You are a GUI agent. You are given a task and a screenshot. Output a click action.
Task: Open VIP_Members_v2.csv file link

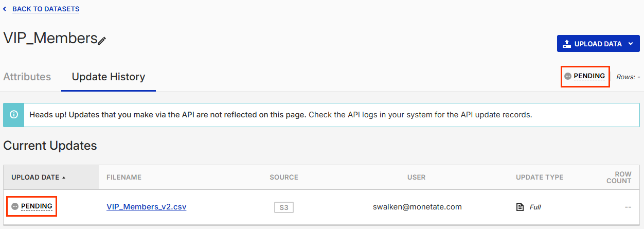[x=147, y=207]
